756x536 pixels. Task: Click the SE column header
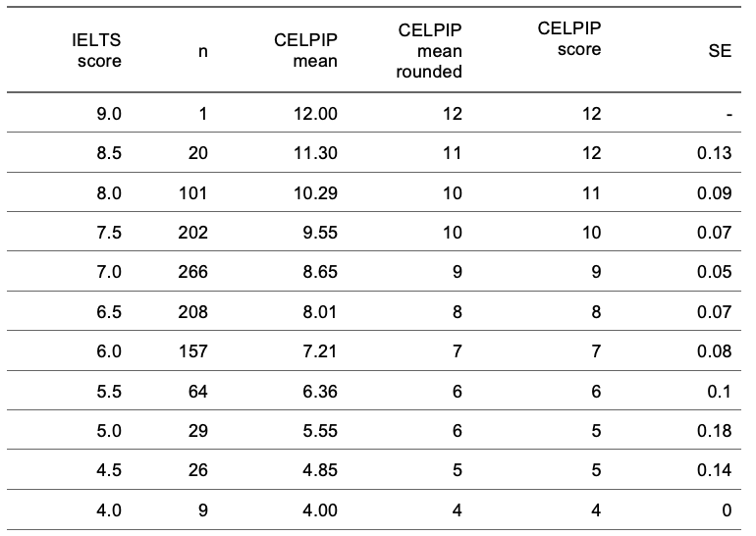tap(720, 51)
